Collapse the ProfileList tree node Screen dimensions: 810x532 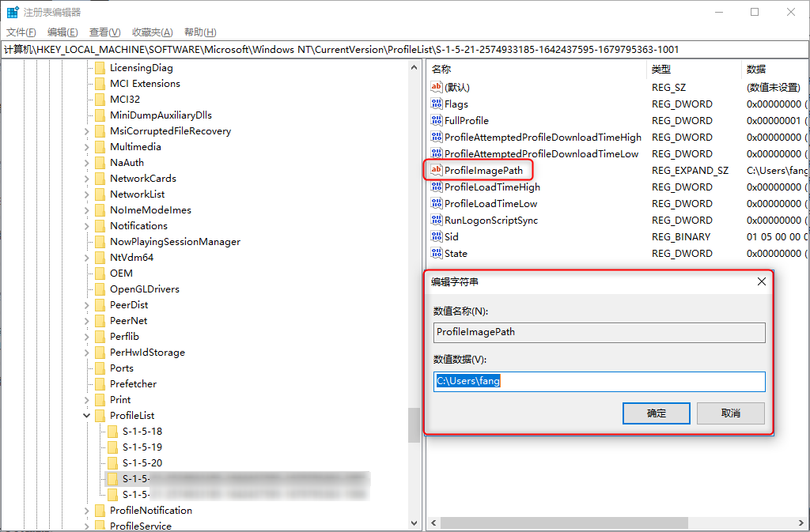pyautogui.click(x=86, y=415)
